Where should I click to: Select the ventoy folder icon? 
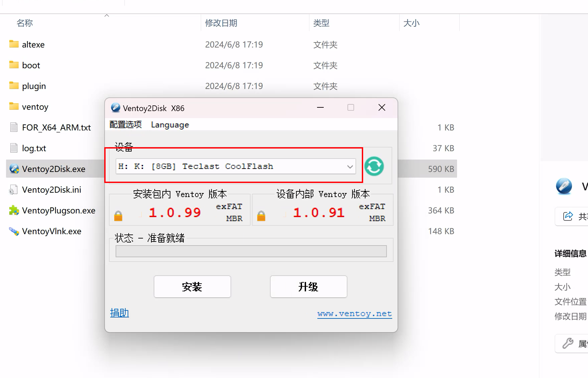click(x=14, y=106)
